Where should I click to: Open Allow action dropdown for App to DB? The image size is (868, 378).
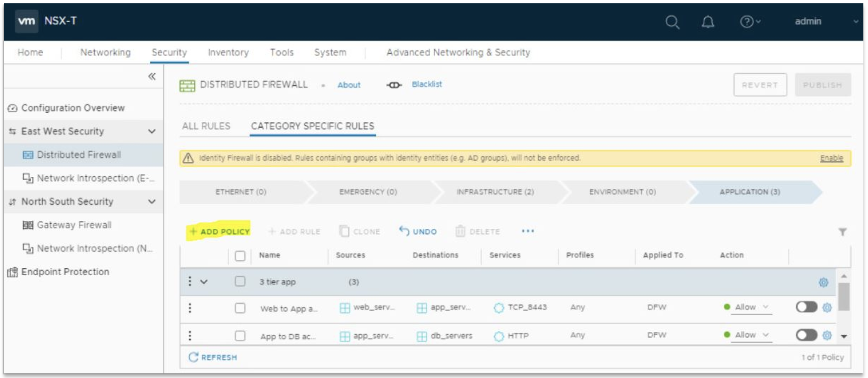[751, 335]
